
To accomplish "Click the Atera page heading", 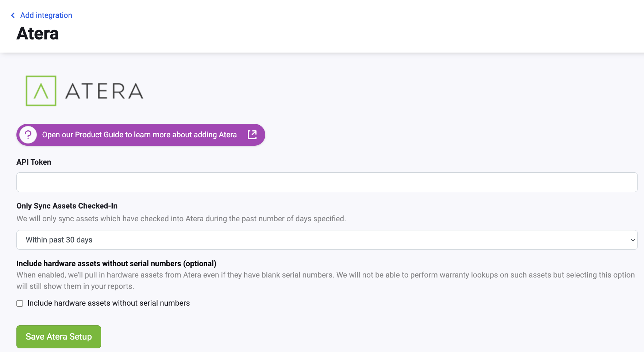I will coord(38,34).
